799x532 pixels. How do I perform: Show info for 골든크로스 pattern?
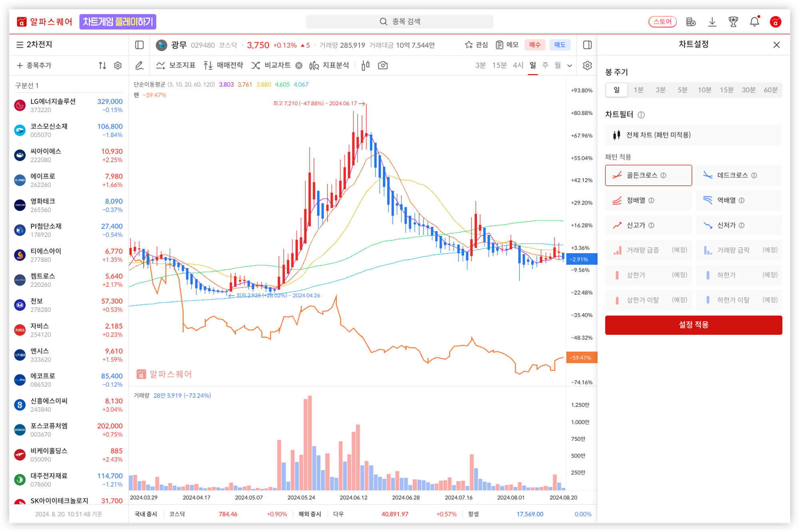[x=663, y=175]
